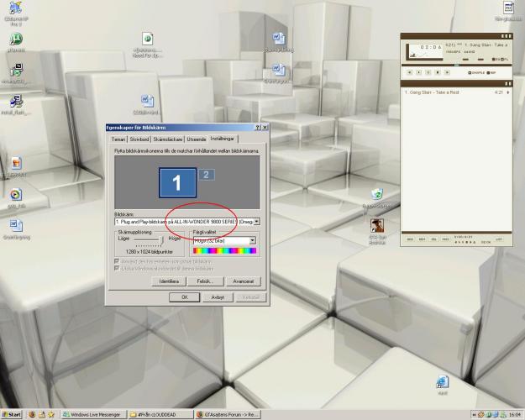
Task: Open the GTA San Andreas desktop shortcut
Action: [x=377, y=226]
